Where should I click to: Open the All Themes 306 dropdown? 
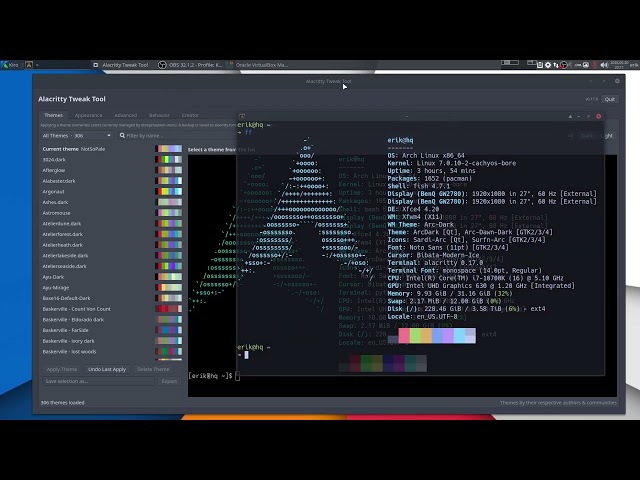[76, 136]
